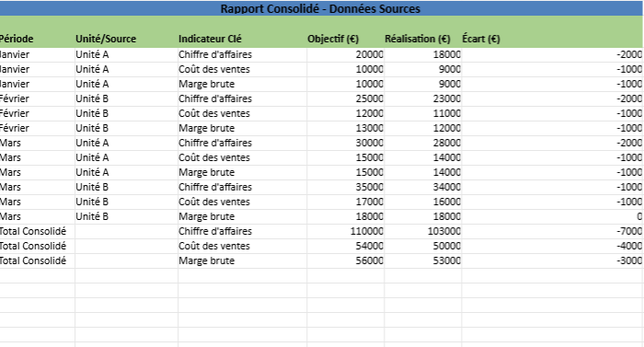Click the objectif value 17000
This screenshot has height=347, width=644.
tap(345, 202)
